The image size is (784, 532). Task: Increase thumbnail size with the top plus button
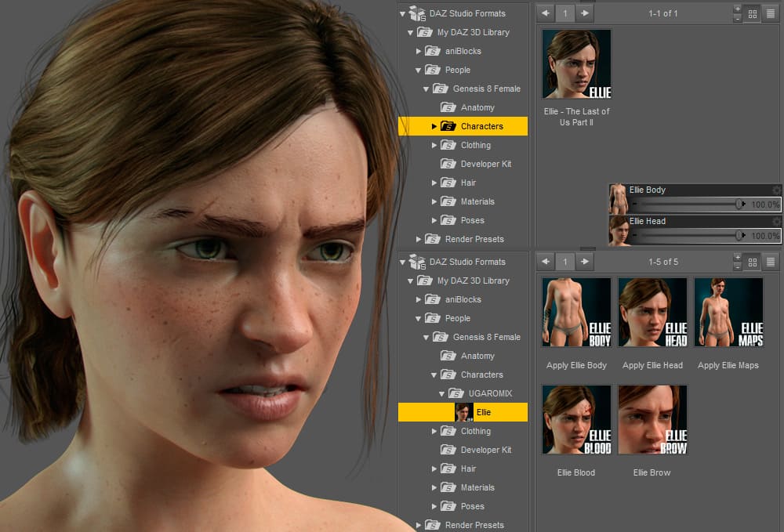738,9
